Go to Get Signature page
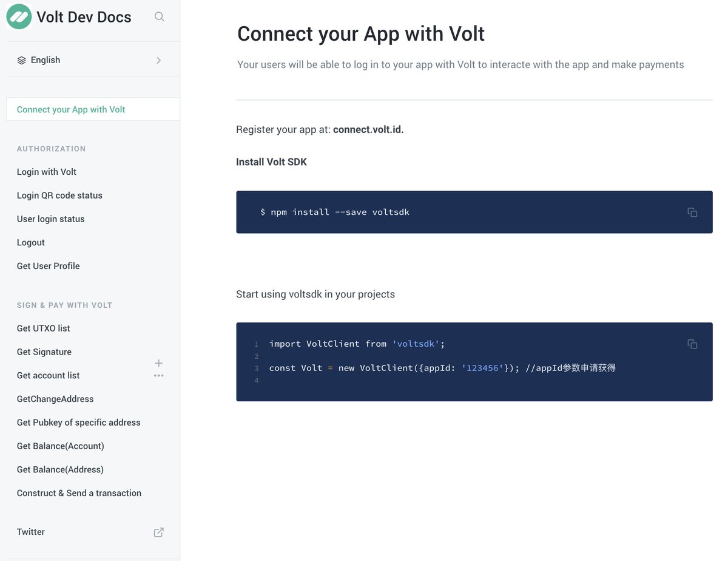Image resolution: width=728 pixels, height=561 pixels. pos(44,352)
